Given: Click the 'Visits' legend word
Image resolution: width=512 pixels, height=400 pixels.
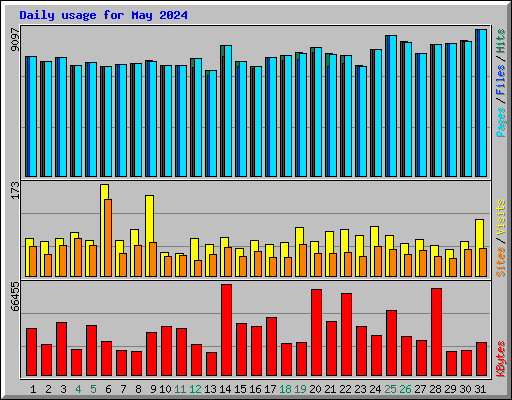Looking at the screenshot, I should coord(501,218).
